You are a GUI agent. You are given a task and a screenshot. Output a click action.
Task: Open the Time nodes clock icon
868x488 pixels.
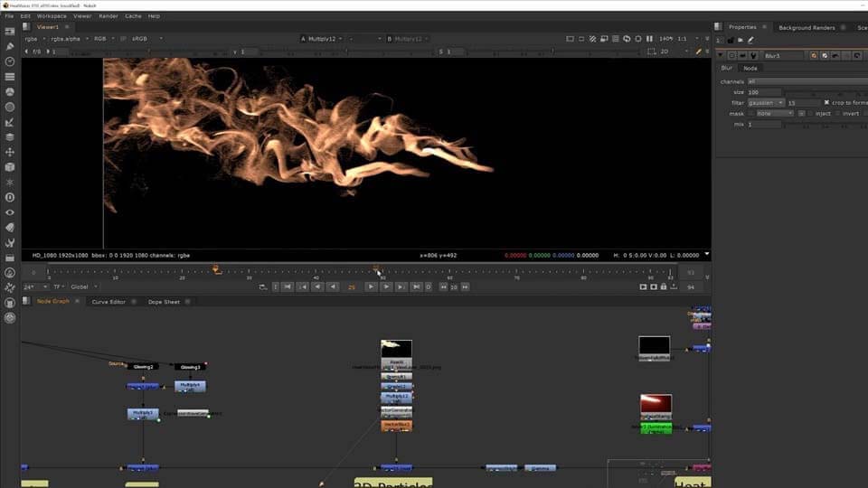[x=10, y=61]
